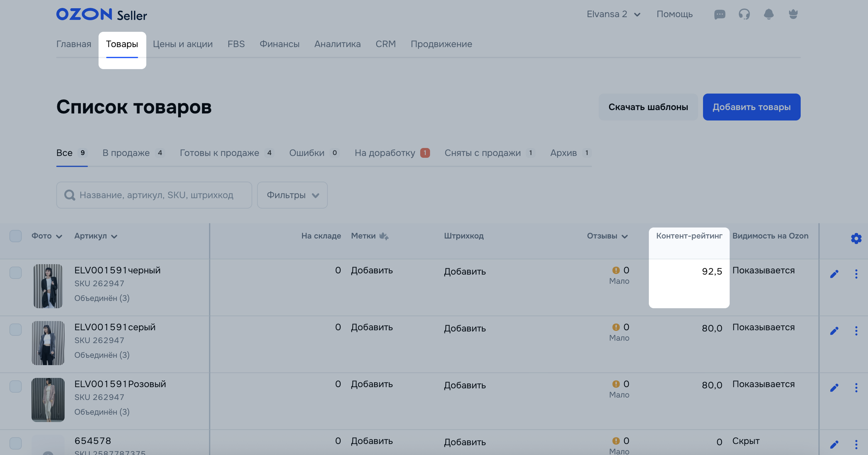Add label (Метки) for ELV001591черный
The image size is (868, 455).
372,270
